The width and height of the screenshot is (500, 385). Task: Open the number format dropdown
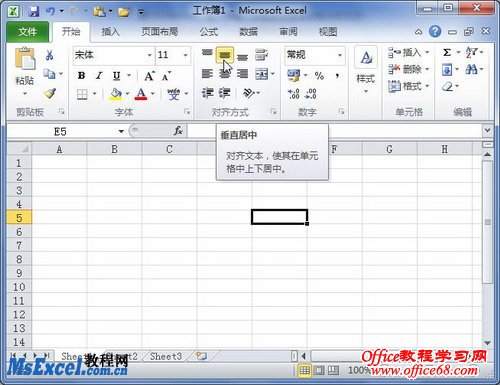340,55
